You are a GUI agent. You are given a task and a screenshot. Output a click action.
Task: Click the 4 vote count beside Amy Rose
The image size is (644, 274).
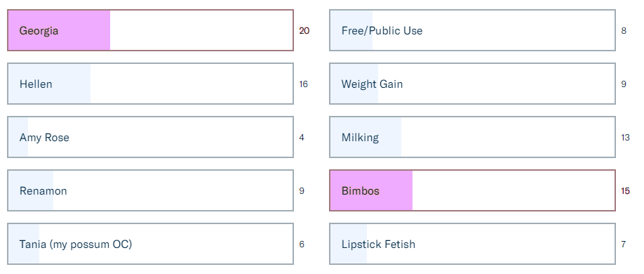pos(302,138)
